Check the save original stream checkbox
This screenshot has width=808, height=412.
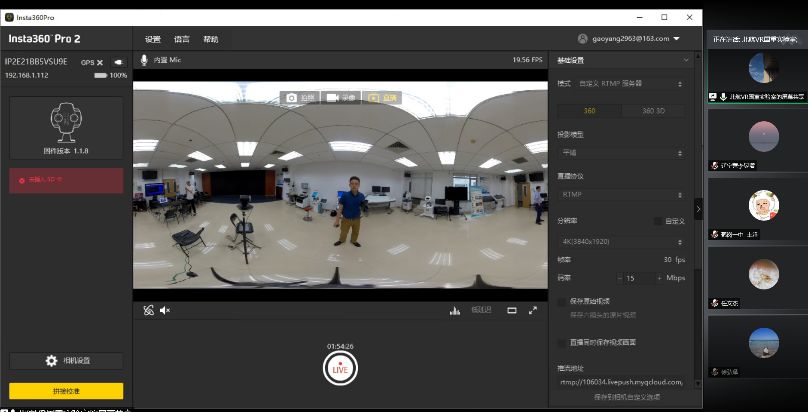click(x=561, y=300)
